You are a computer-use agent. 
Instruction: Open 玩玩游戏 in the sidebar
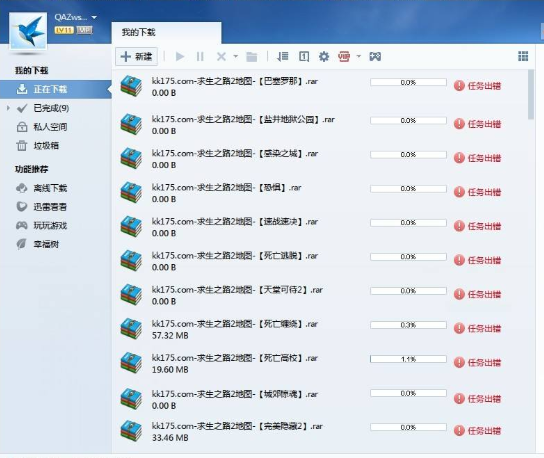coord(50,226)
